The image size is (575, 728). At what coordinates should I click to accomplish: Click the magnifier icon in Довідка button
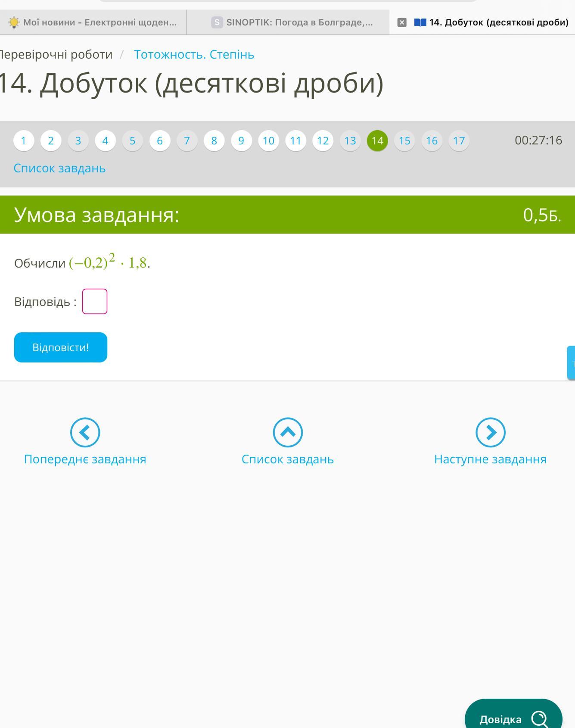pyautogui.click(x=539, y=719)
